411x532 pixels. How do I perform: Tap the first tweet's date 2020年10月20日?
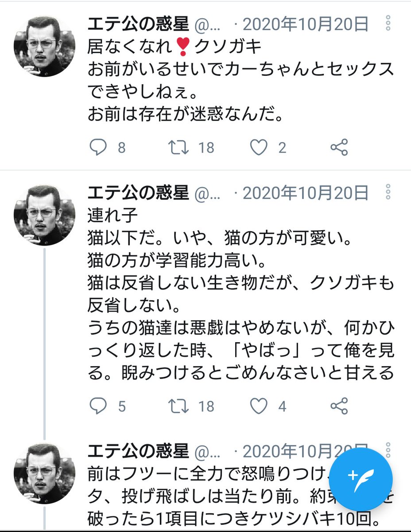[x=306, y=24]
